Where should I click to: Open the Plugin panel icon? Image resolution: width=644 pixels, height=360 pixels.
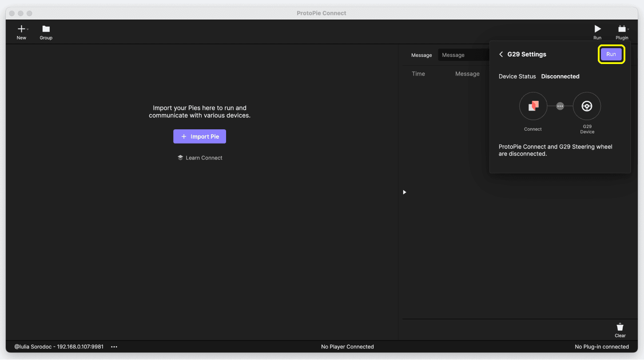[x=621, y=29]
